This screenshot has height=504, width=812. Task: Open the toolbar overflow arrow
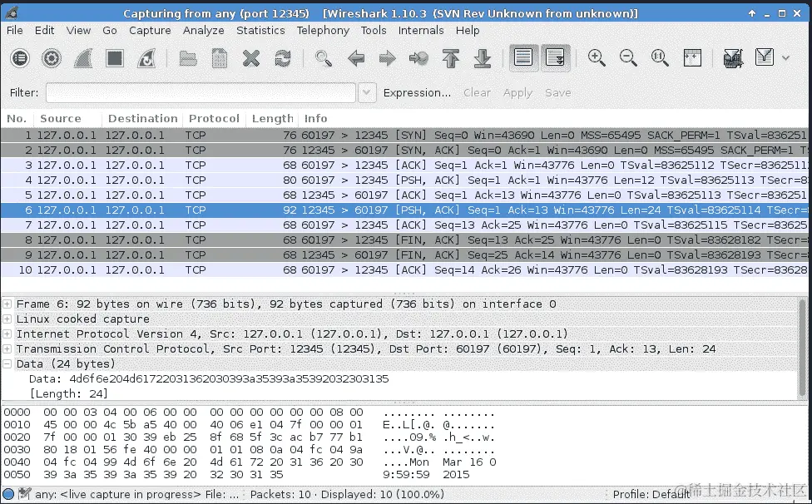click(x=786, y=58)
